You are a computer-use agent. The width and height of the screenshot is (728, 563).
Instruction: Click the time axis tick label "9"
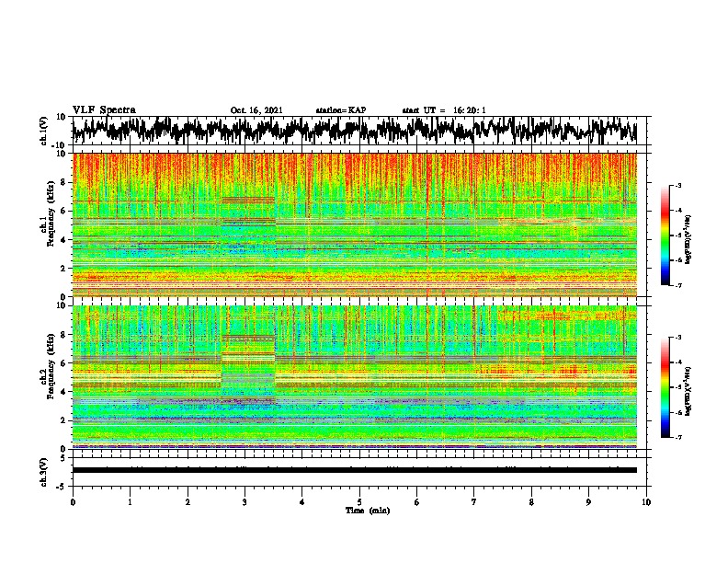coord(588,502)
